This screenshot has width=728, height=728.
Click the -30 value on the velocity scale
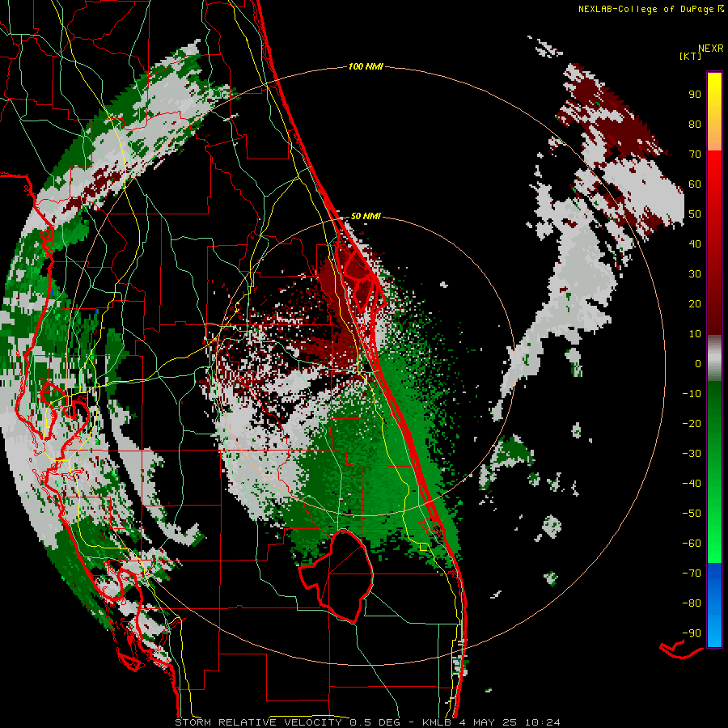[x=692, y=454]
